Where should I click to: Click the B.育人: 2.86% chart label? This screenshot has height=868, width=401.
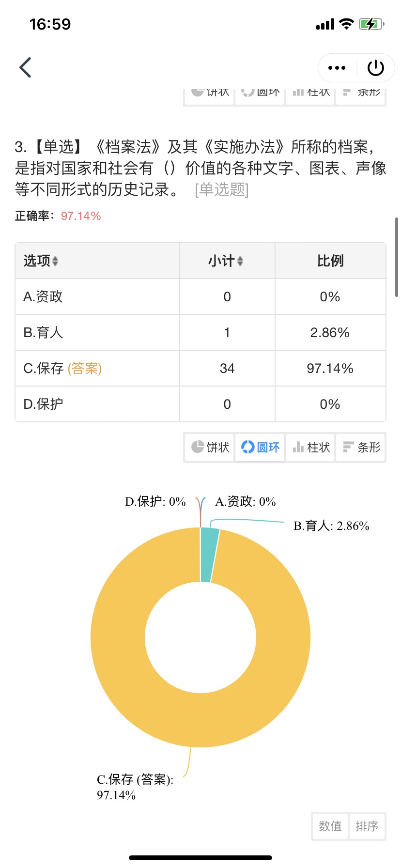pyautogui.click(x=331, y=526)
